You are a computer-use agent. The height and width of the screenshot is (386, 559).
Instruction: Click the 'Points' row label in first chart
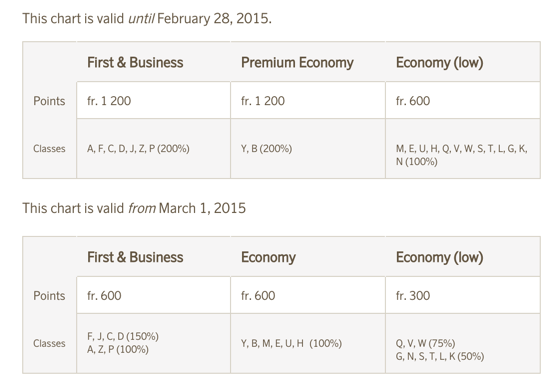tap(49, 101)
